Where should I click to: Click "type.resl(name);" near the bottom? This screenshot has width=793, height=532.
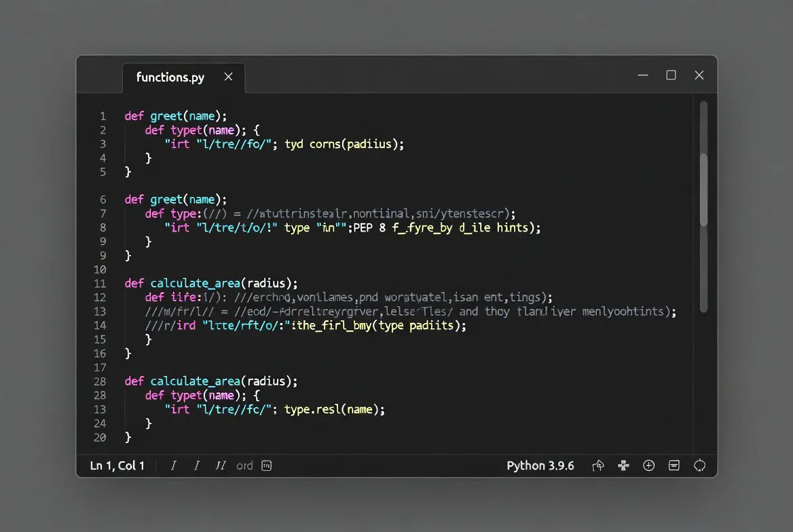click(334, 410)
